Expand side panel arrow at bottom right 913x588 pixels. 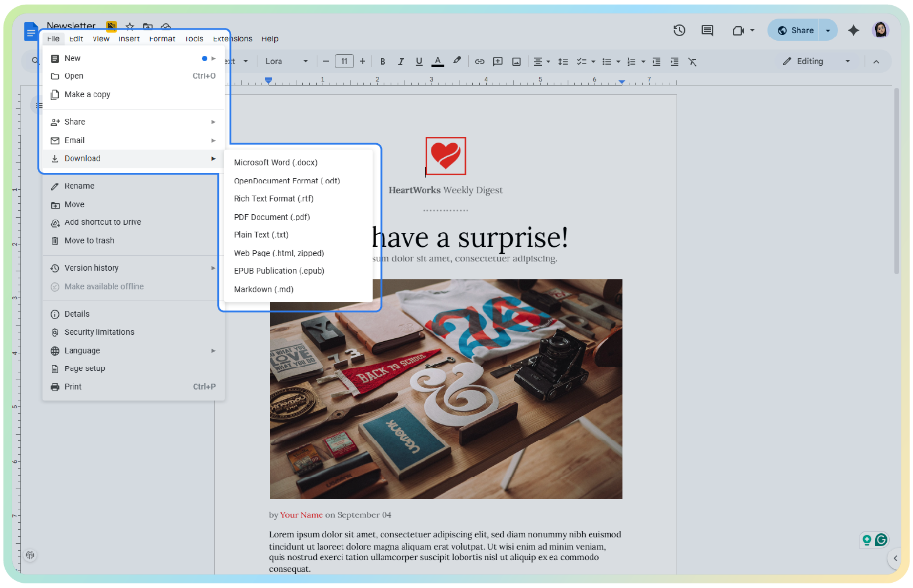point(896,558)
